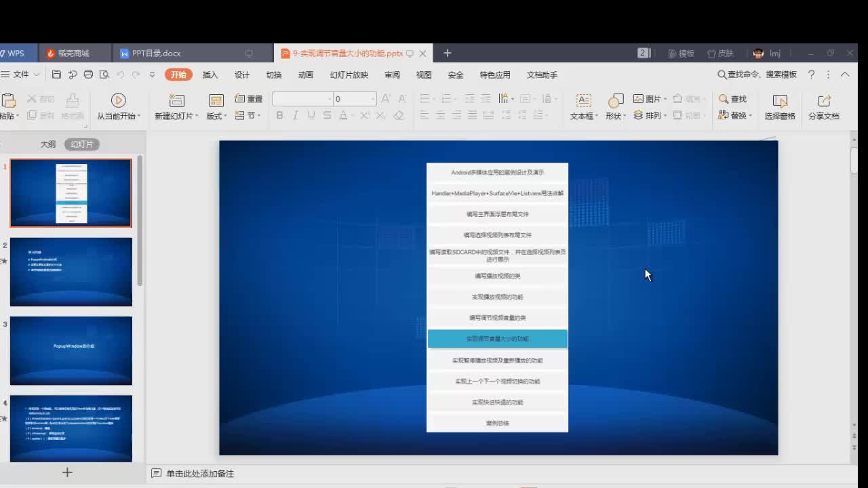Select the 开始 ribbon tab
This screenshot has width=868, height=488.
coord(178,75)
